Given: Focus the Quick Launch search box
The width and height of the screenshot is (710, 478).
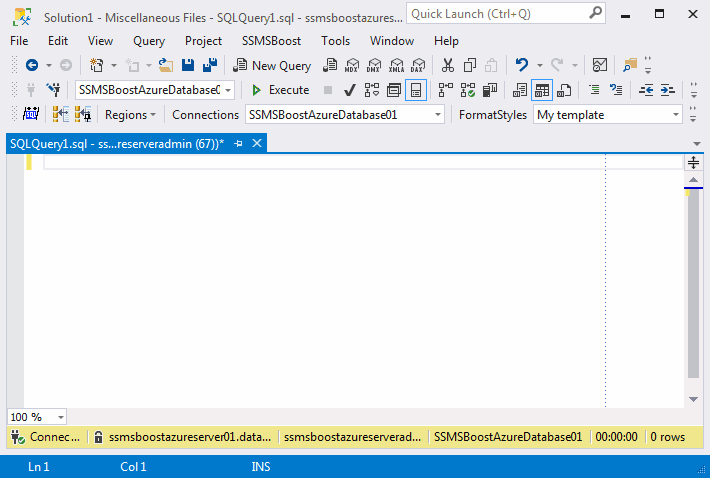Looking at the screenshot, I should (x=506, y=14).
